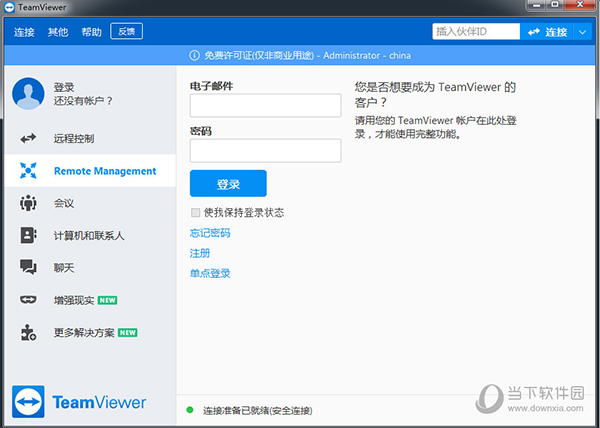Click the 连接准备已就绪(安全连接) status text
The height and width of the screenshot is (428, 600).
pyautogui.click(x=258, y=410)
